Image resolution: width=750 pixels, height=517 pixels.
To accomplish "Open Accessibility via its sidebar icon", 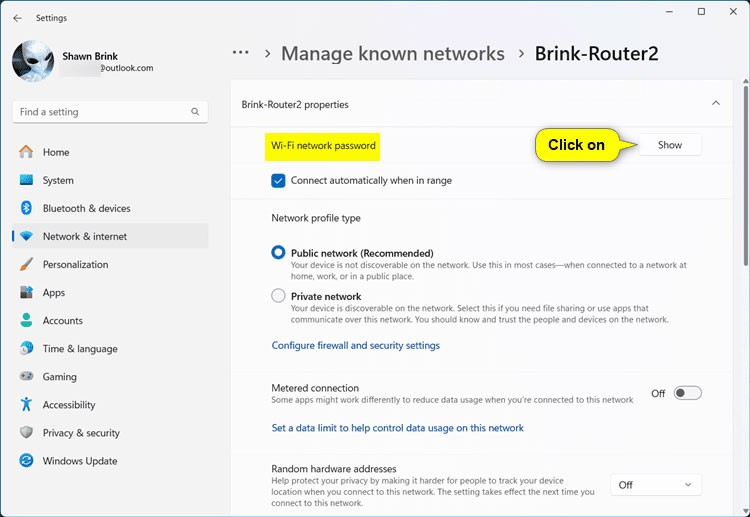I will pos(26,405).
